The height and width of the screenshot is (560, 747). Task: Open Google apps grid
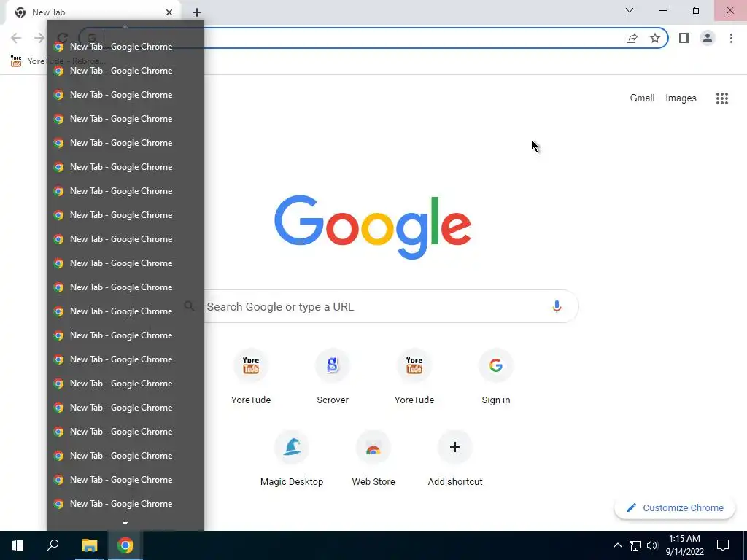pyautogui.click(x=722, y=98)
